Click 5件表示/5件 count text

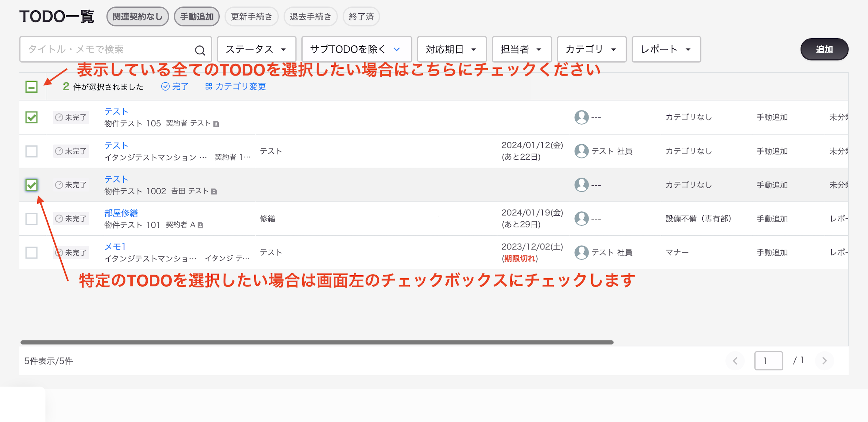[48, 361]
